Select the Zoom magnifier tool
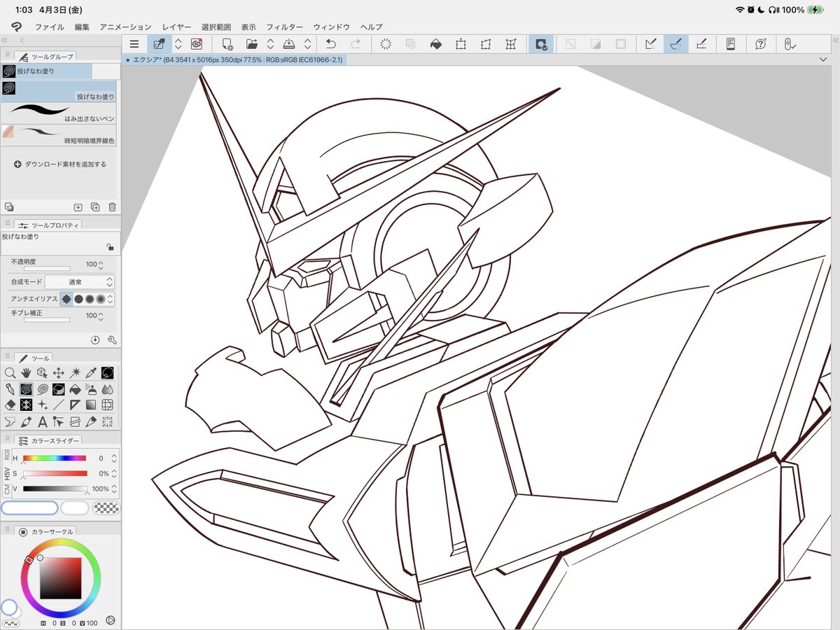 (10, 373)
